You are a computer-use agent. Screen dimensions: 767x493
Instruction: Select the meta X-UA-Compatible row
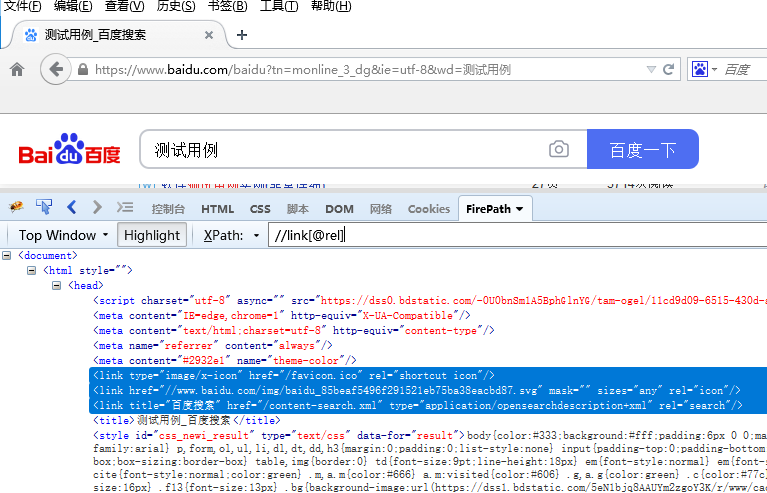[282, 315]
